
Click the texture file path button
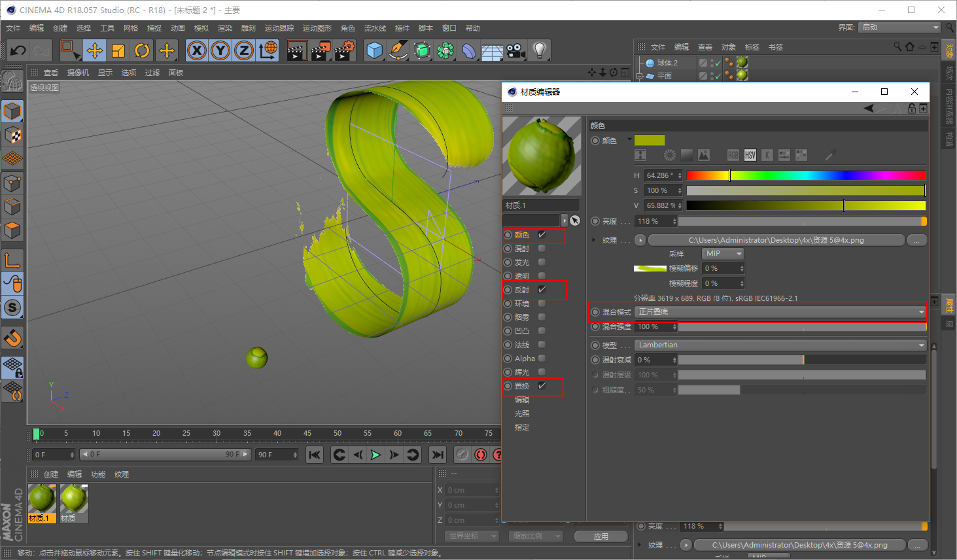click(776, 240)
